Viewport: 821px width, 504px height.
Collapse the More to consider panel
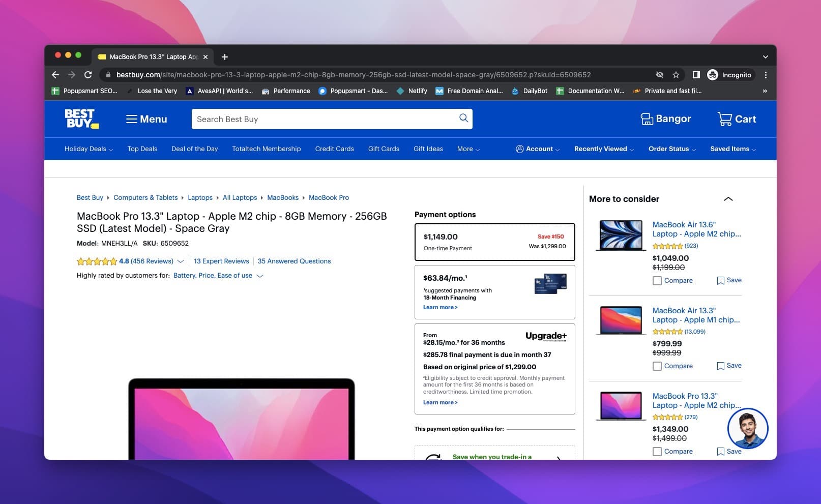(728, 199)
